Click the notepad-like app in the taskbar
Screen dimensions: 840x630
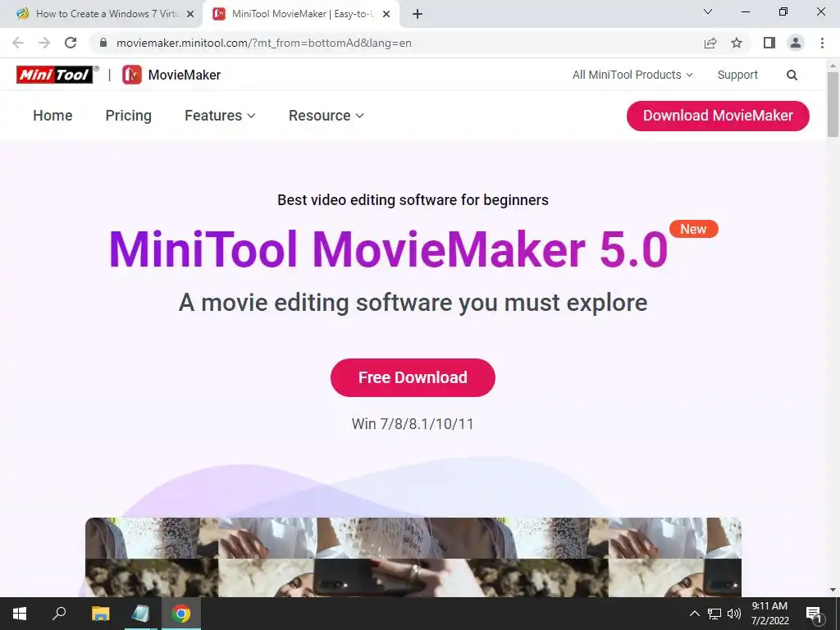140,614
